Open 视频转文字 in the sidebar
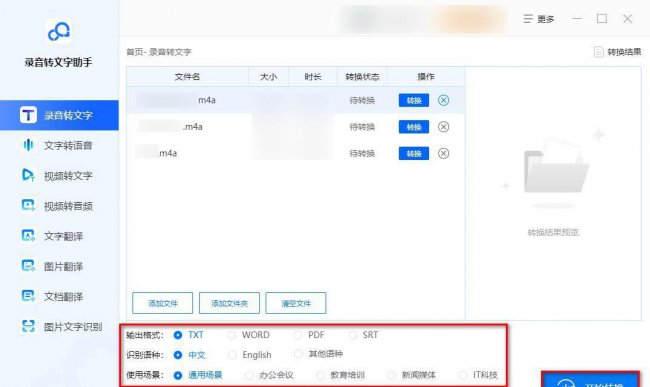The width and height of the screenshot is (650, 387). [59, 176]
